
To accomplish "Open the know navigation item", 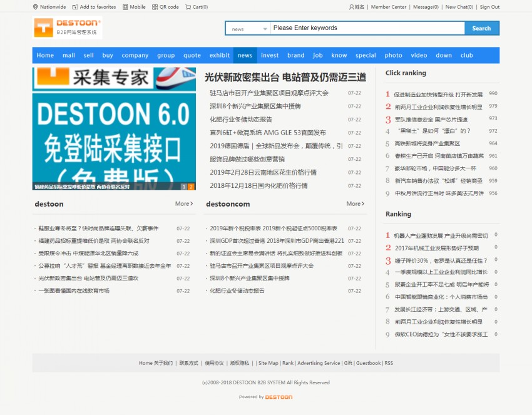I will point(339,55).
